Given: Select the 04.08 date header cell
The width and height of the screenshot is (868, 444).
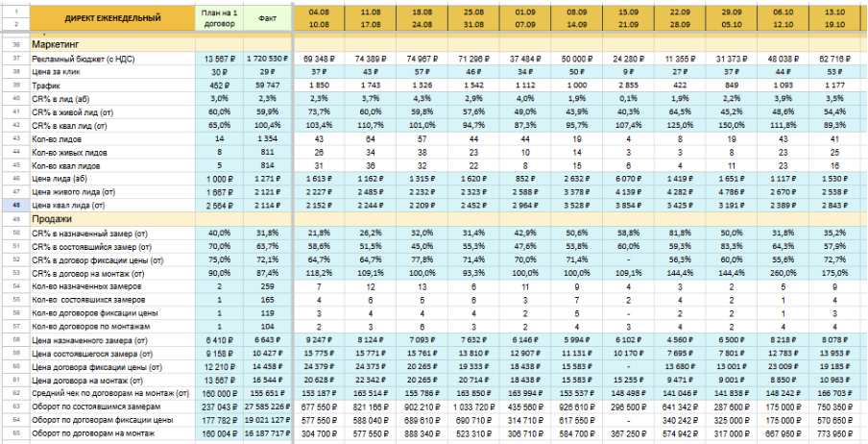Looking at the screenshot, I should tap(320, 12).
